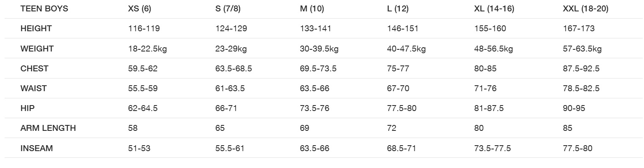This screenshot has height=168, width=644.
Task: Click the WAIST row label
Action: point(33,89)
